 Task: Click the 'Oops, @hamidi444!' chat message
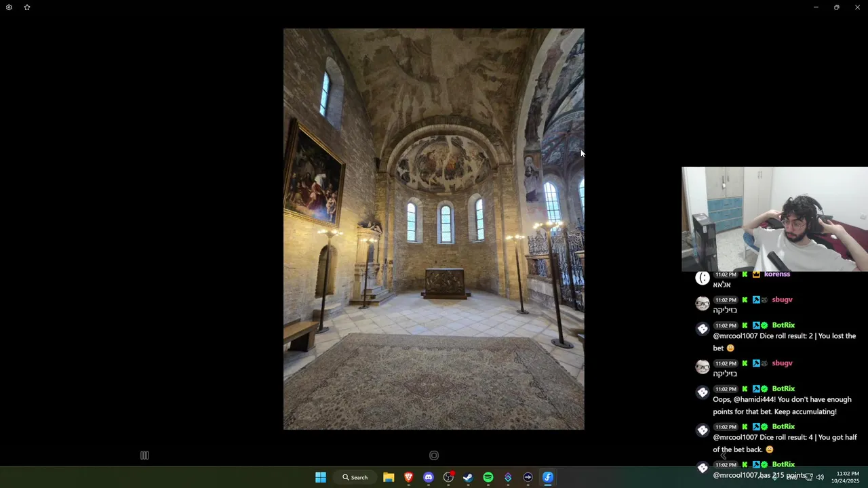coord(782,405)
